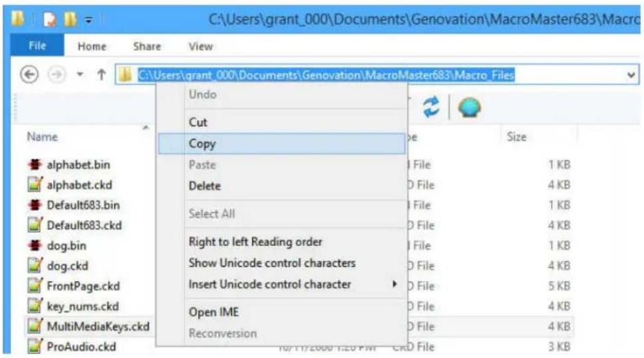Click the red chip icon of alphabet.bin
This screenshot has height=358, width=644.
click(35, 164)
